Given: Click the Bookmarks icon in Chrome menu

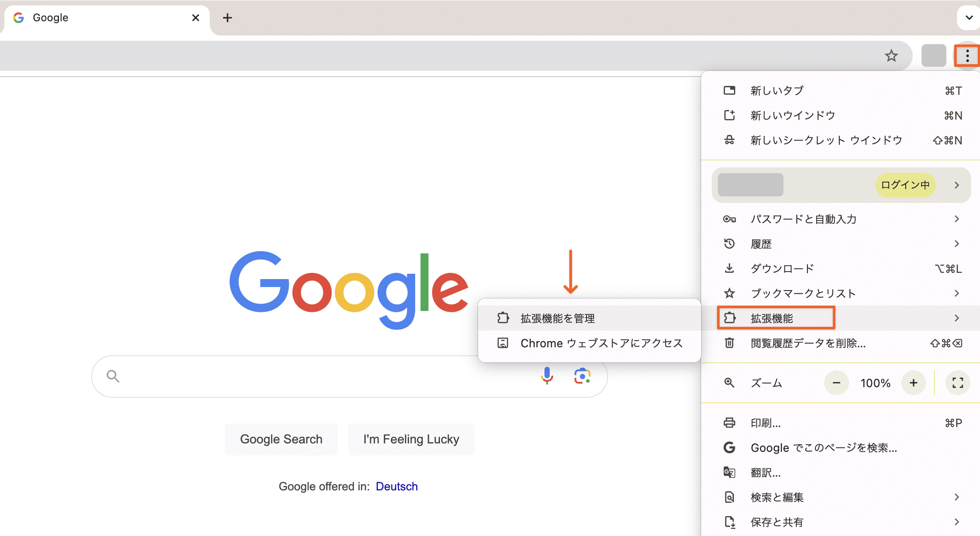Looking at the screenshot, I should tap(730, 293).
